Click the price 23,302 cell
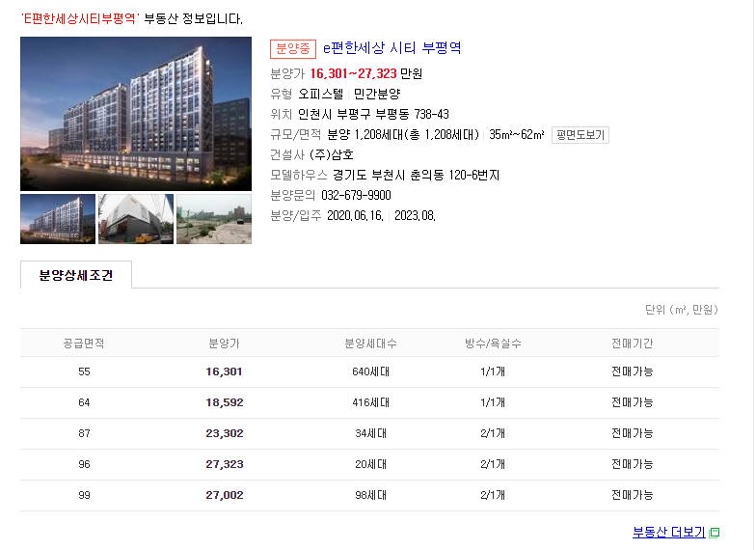This screenshot has height=550, width=756. coord(224,433)
